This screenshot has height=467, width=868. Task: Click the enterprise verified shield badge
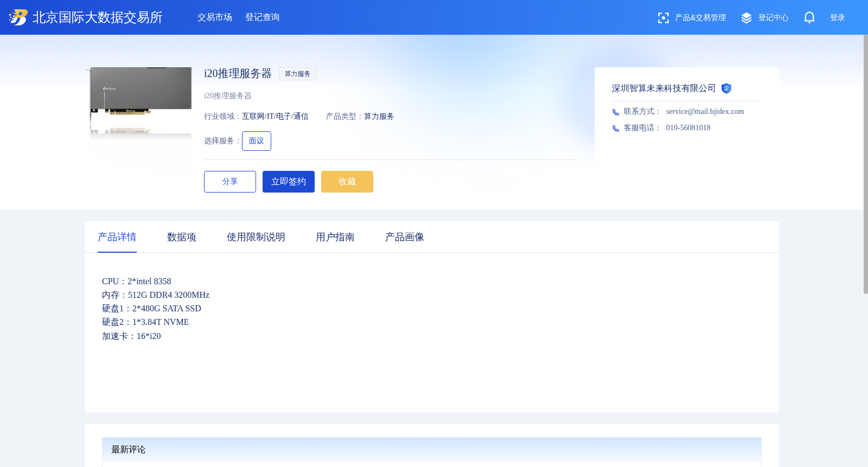(x=726, y=88)
